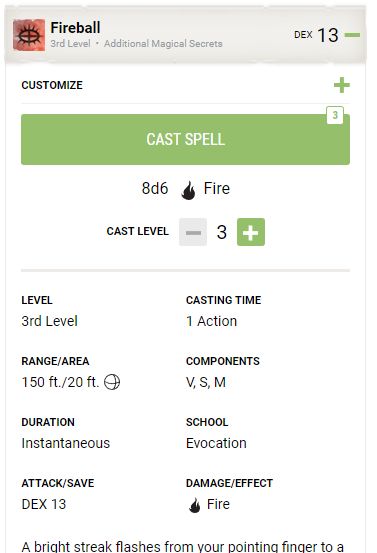Viewport: 377px width, 553px height.
Task: Expand the Customize section with the plus
Action: tap(342, 85)
